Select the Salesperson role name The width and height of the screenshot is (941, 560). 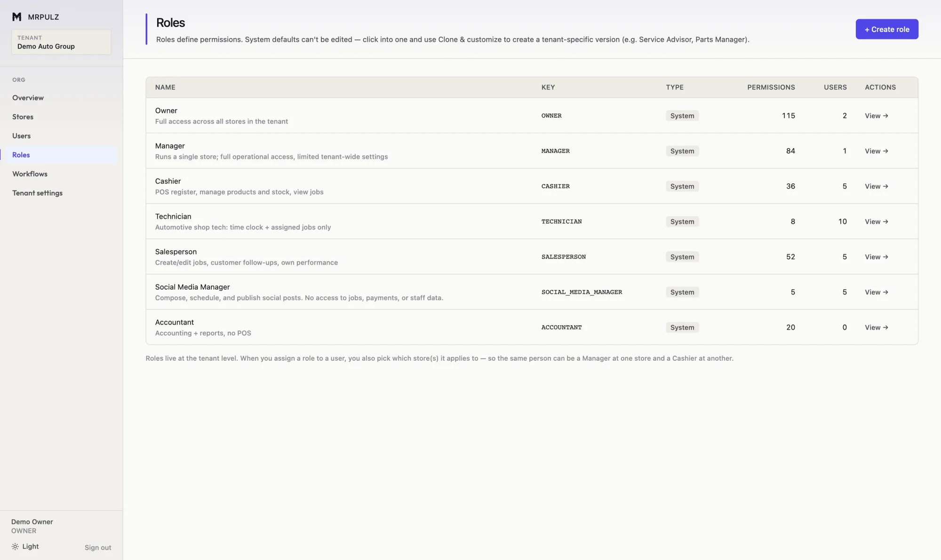pyautogui.click(x=176, y=252)
